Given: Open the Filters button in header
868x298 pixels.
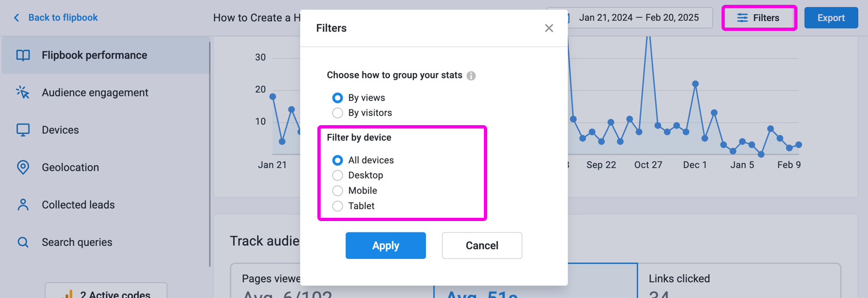Looking at the screenshot, I should (758, 18).
